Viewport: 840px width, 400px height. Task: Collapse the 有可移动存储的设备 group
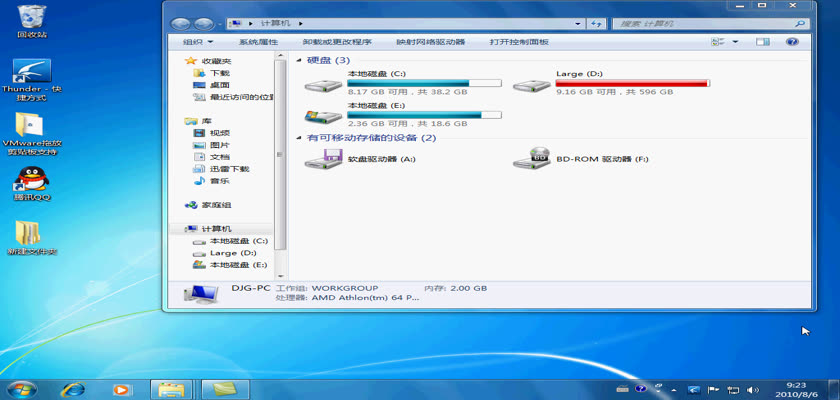tap(300, 138)
